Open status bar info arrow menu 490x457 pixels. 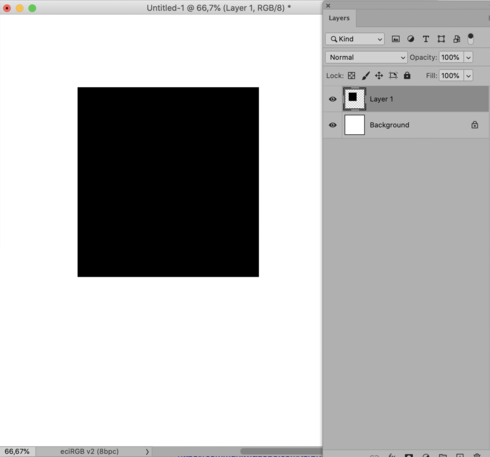tap(147, 452)
